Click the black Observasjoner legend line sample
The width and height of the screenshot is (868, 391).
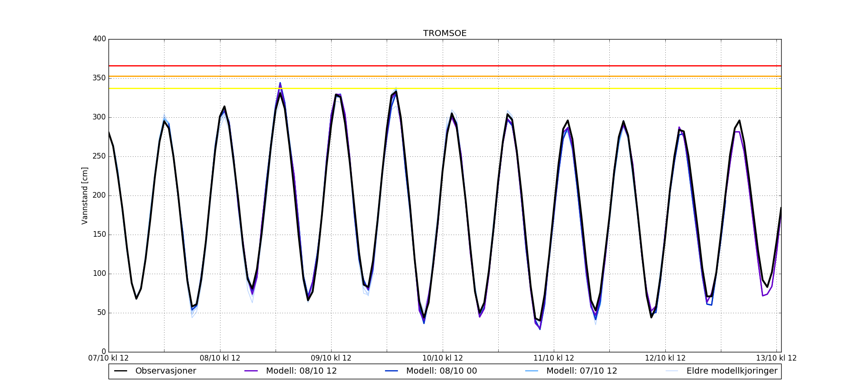[121, 371]
